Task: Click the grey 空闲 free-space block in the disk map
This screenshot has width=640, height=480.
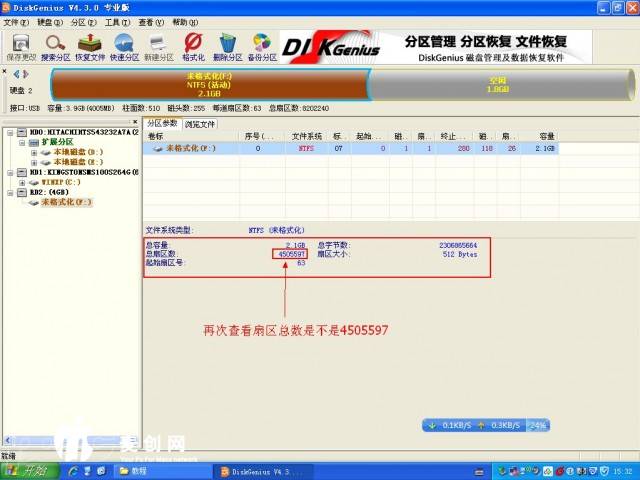Action: (x=497, y=82)
